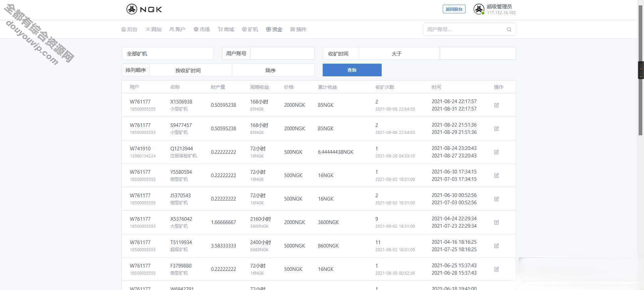The height and width of the screenshot is (290, 644).
Task: Open the 降序 order dropdown
Action: [273, 70]
